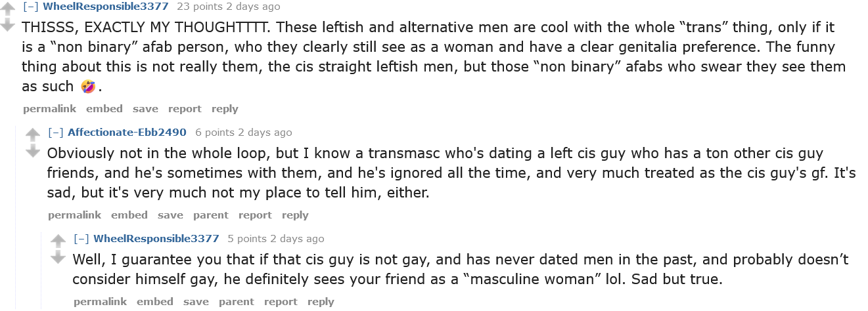
Task: Click permalink under the top comment
Action: tap(49, 109)
